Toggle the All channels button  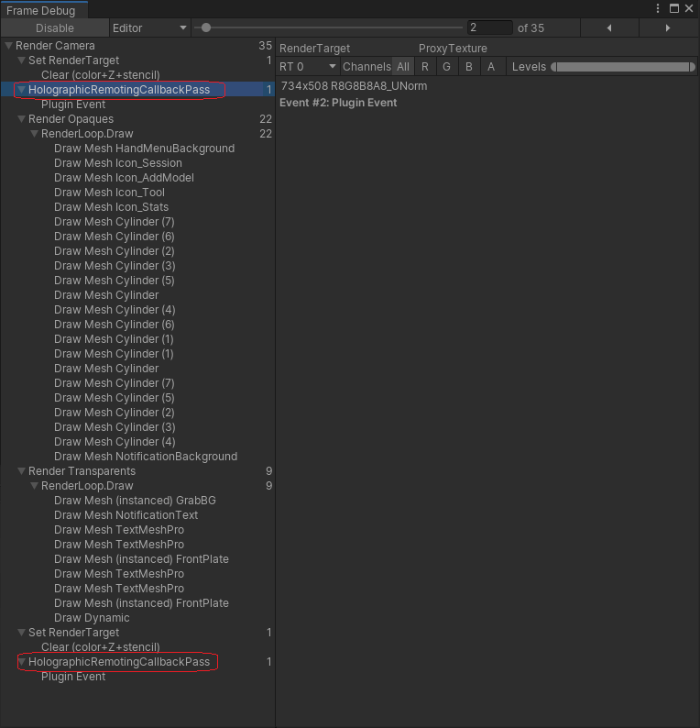pyautogui.click(x=403, y=67)
